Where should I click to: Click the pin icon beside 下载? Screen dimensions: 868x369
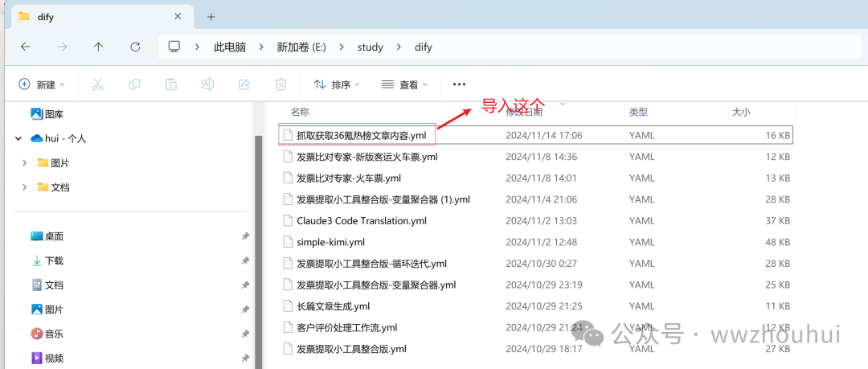click(245, 261)
